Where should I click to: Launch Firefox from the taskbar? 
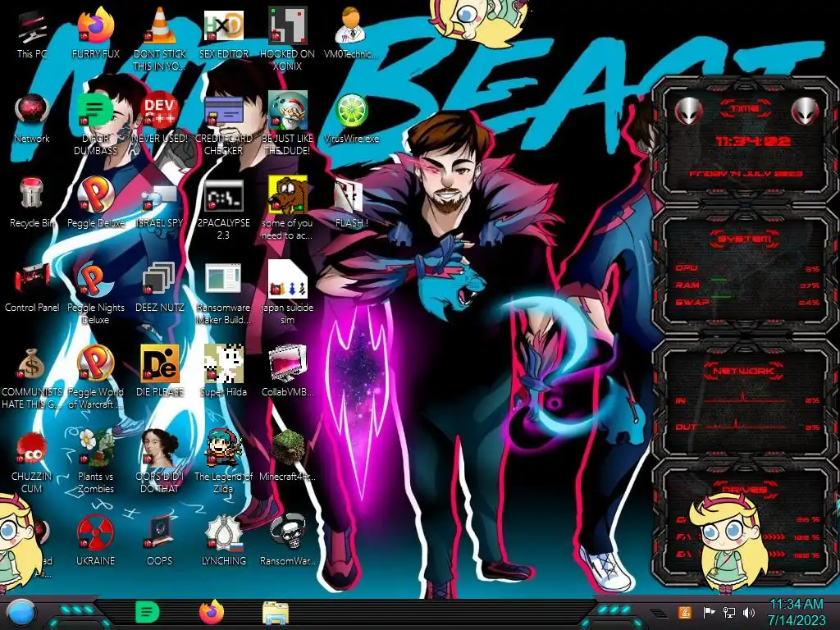[212, 612]
